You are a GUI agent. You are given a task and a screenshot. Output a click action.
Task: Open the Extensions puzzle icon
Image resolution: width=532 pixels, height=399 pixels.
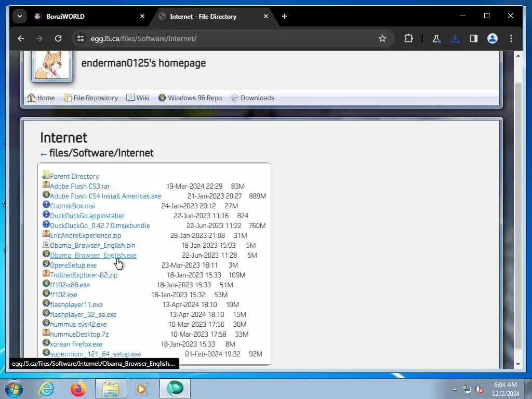(408, 38)
